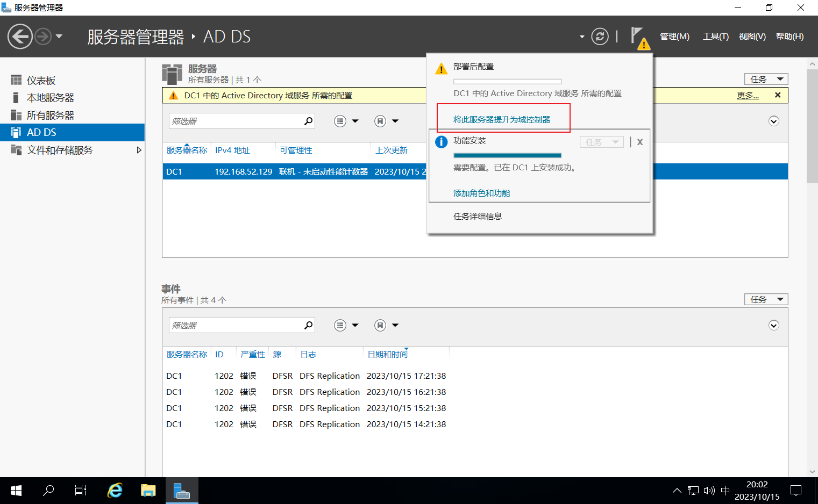
Task: Select event row dated 2023/10/15 17:21:38
Action: [306, 376]
